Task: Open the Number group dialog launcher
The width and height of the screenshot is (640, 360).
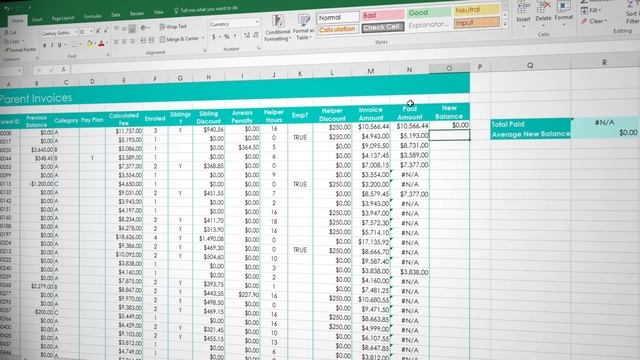Action: point(258,48)
